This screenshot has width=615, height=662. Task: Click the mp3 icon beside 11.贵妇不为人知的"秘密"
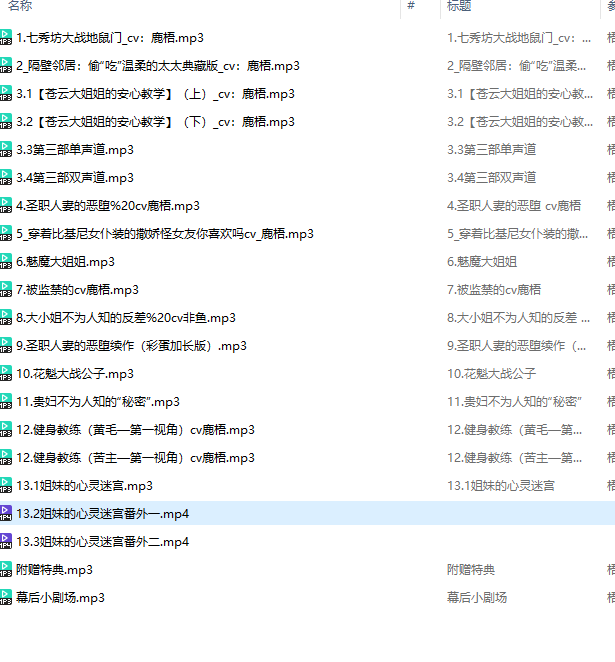(6, 401)
